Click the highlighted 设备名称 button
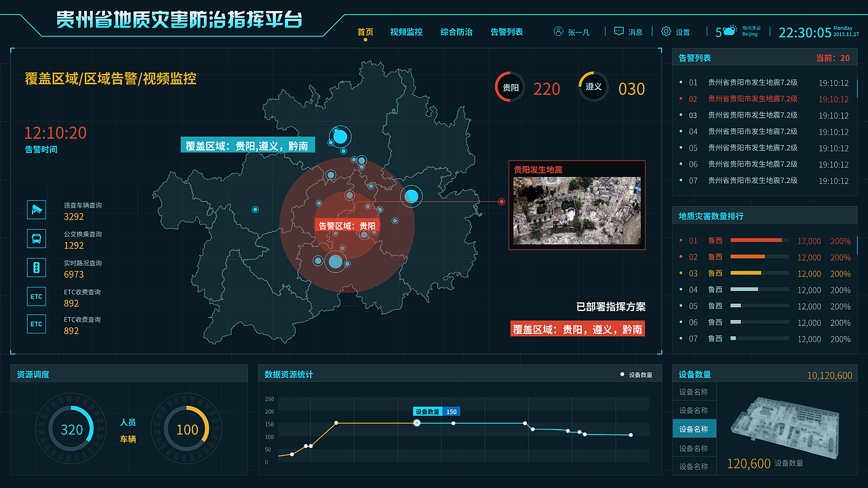This screenshot has height=488, width=868. 694,428
